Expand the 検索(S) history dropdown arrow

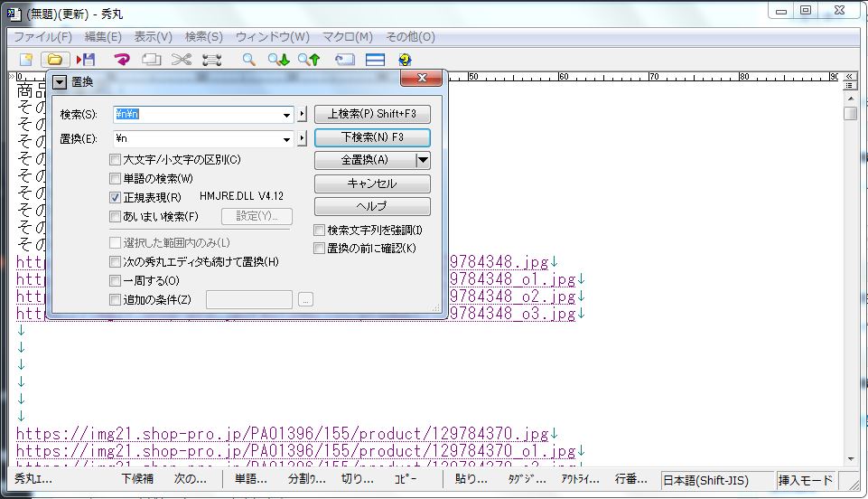pos(286,115)
